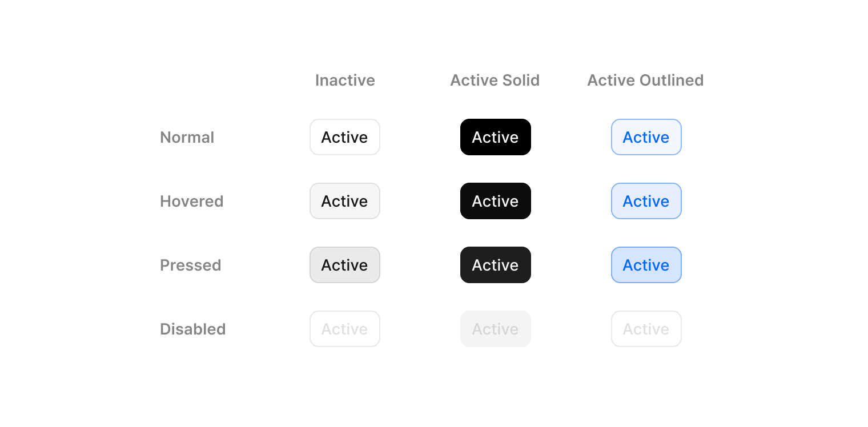This screenshot has width=868, height=427.
Task: Select the blue outlined Normal Active button
Action: tap(646, 137)
